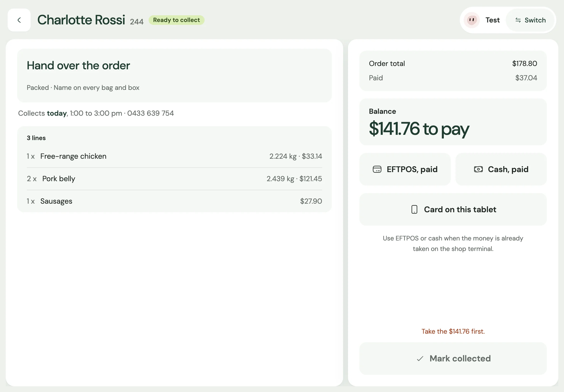Click the $27.90 sausages price
The height and width of the screenshot is (392, 564).
(311, 201)
